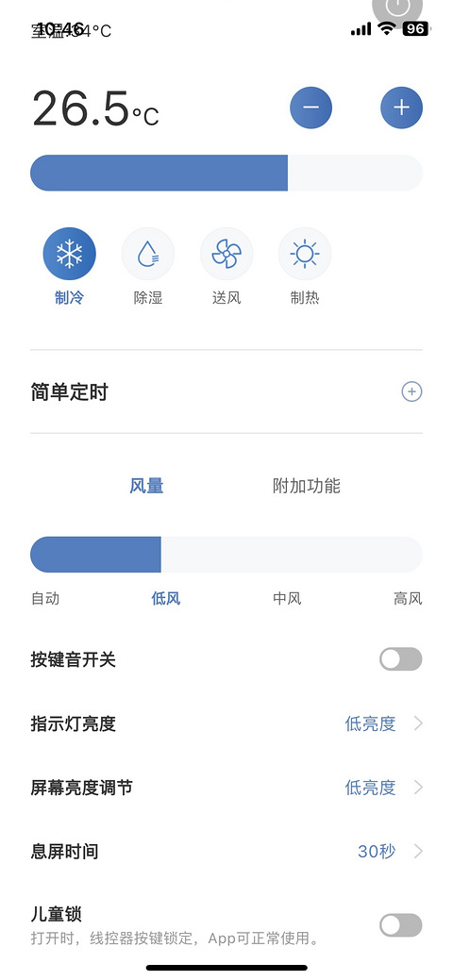Choose 自动 fan speed label
This screenshot has width=453, height=980.
(x=45, y=599)
